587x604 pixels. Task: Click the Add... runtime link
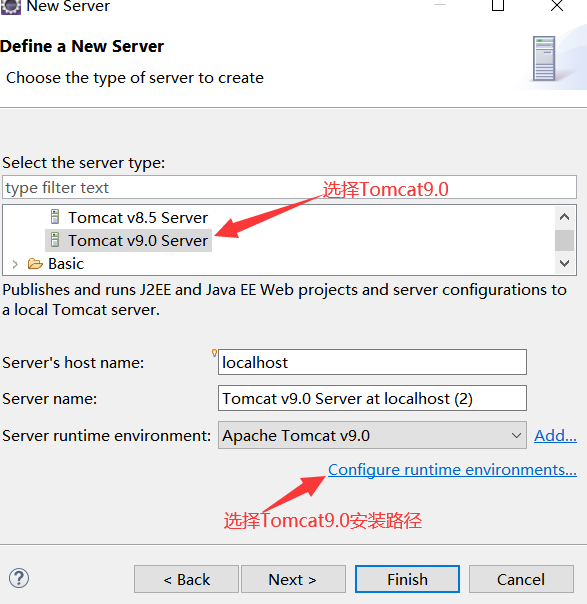[555, 436]
